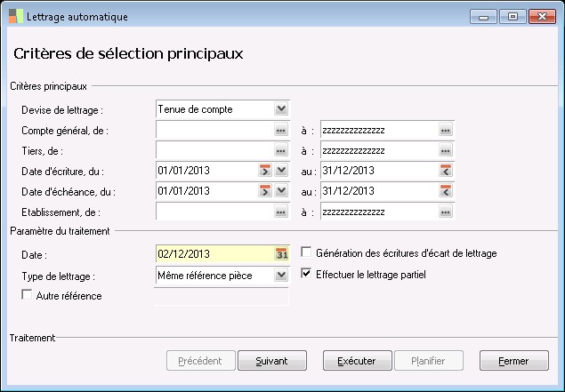The image size is (565, 392).
Task: Enable Génération des écritures d'écart de lettrage
Action: tap(308, 253)
